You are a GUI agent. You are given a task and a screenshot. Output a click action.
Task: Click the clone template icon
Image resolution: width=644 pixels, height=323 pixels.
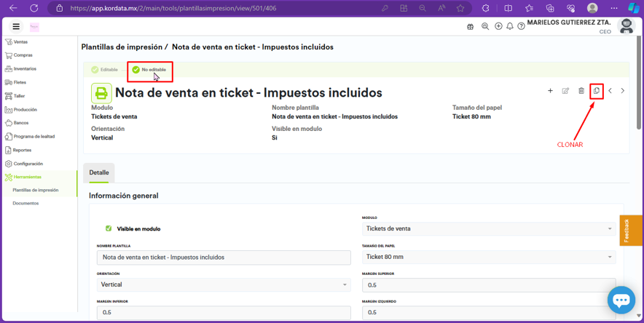(x=596, y=91)
